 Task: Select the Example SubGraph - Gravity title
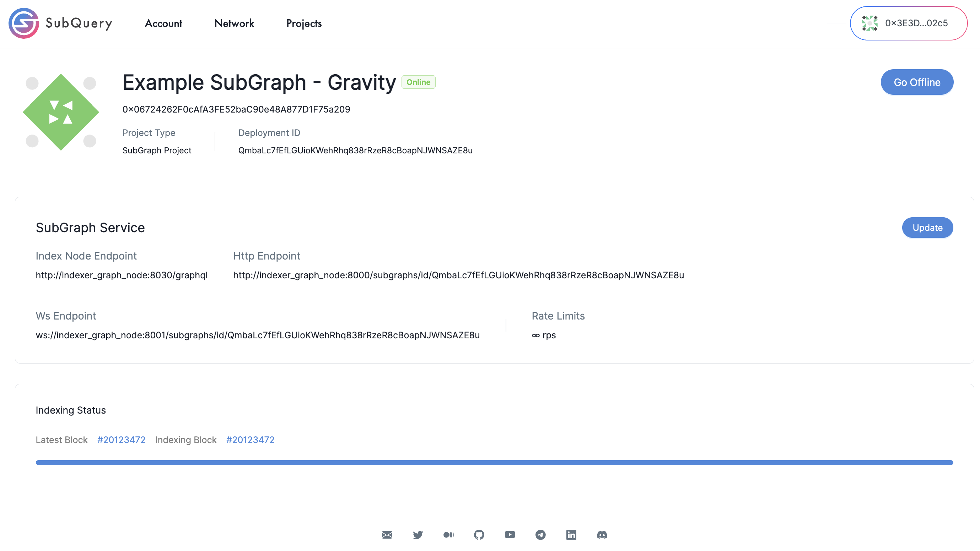(x=259, y=82)
